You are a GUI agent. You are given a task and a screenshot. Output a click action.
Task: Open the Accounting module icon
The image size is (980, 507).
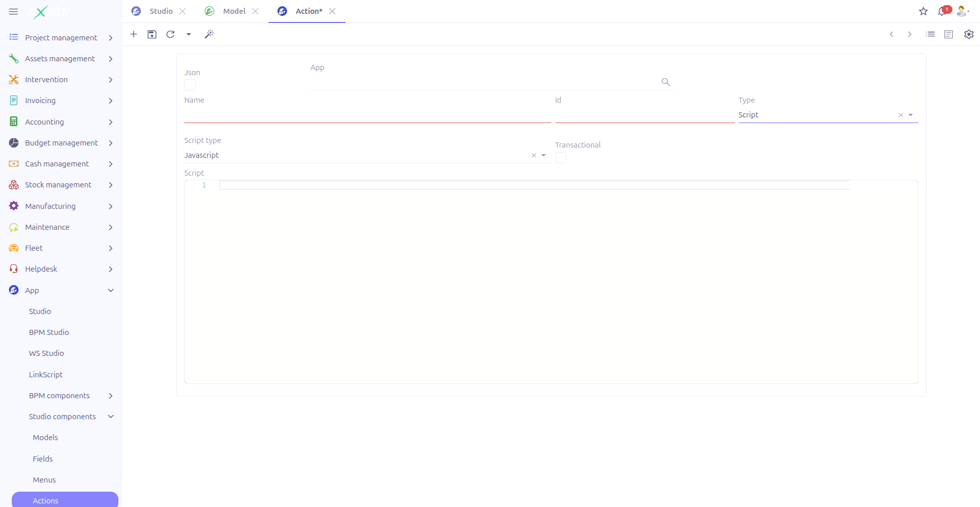[14, 122]
